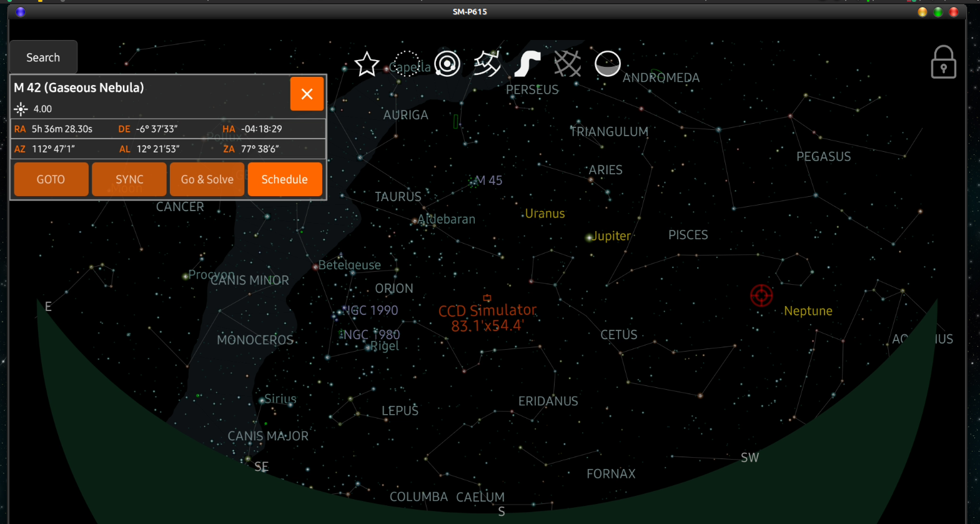Screen dimensions: 980x524
Task: Toggle the horizon ground icon
Action: tap(608, 64)
